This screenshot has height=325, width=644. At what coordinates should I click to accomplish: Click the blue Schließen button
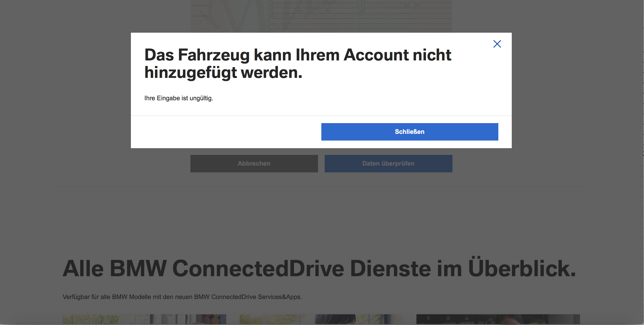pos(409,132)
